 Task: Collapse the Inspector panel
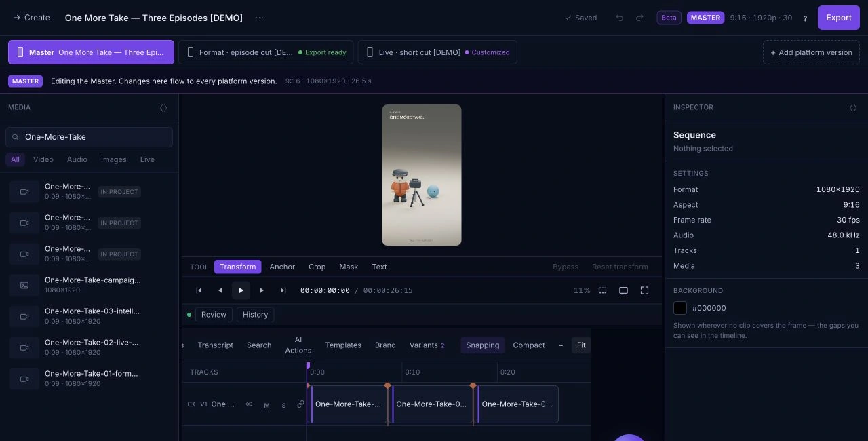pos(853,107)
